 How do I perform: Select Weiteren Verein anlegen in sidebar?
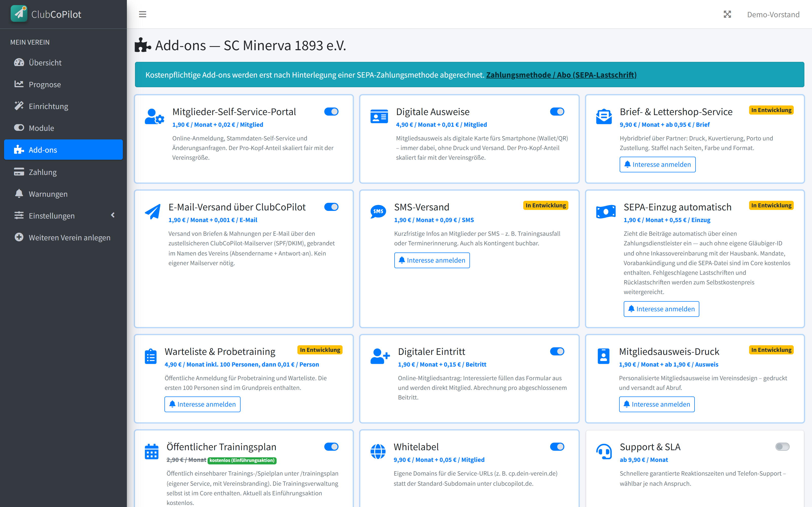coord(63,238)
